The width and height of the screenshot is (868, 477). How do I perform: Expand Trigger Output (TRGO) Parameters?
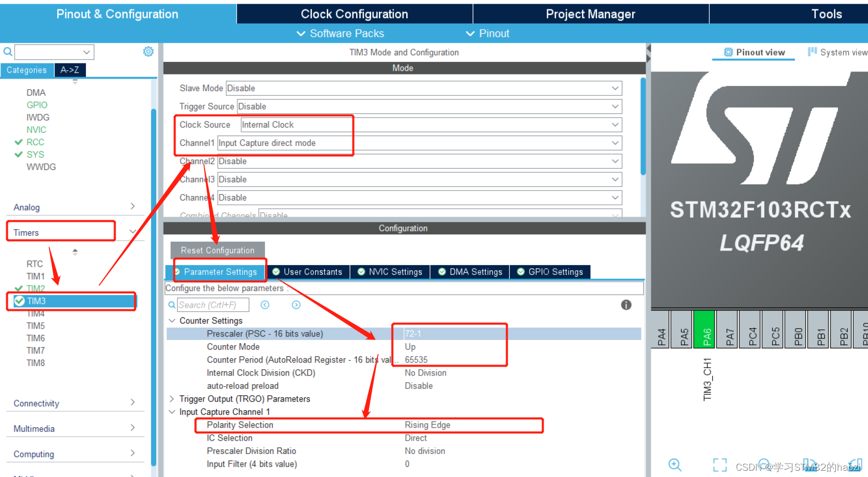(x=172, y=398)
